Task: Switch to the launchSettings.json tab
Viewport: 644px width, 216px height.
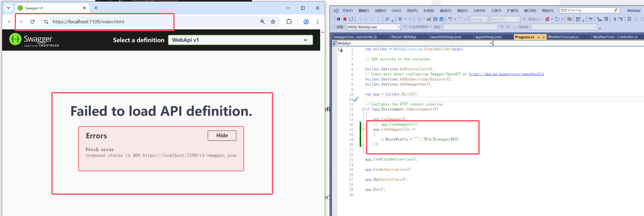Action: click(x=445, y=37)
